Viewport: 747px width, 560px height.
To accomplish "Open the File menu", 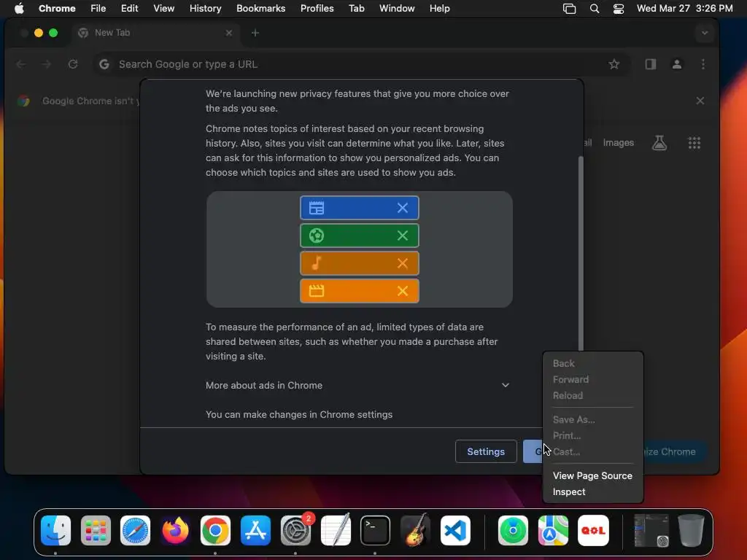I will coord(98,9).
